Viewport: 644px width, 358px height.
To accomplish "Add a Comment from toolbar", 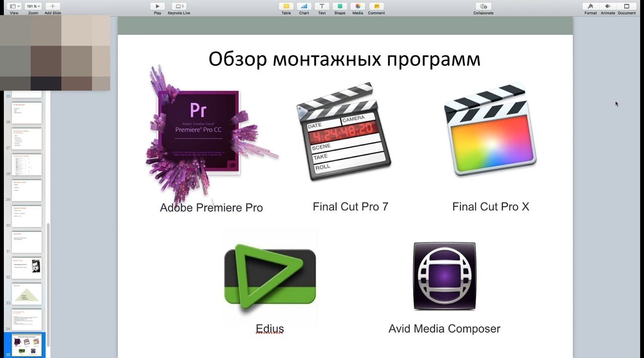I will click(376, 6).
